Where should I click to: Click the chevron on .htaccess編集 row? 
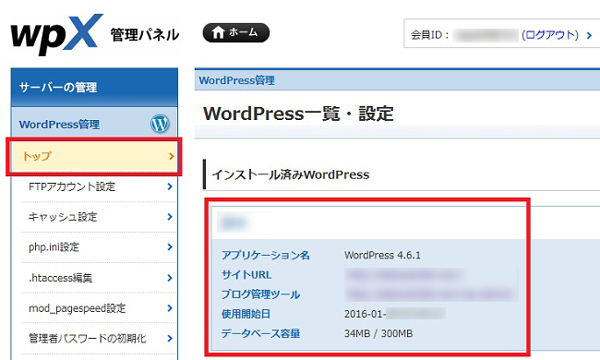[170, 278]
